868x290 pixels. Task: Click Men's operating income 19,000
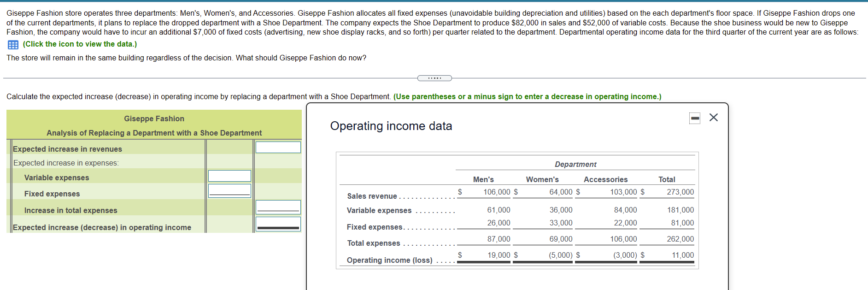click(x=499, y=255)
